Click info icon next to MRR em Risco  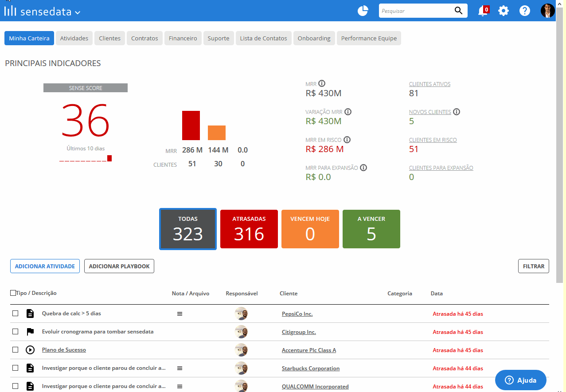coord(347,140)
